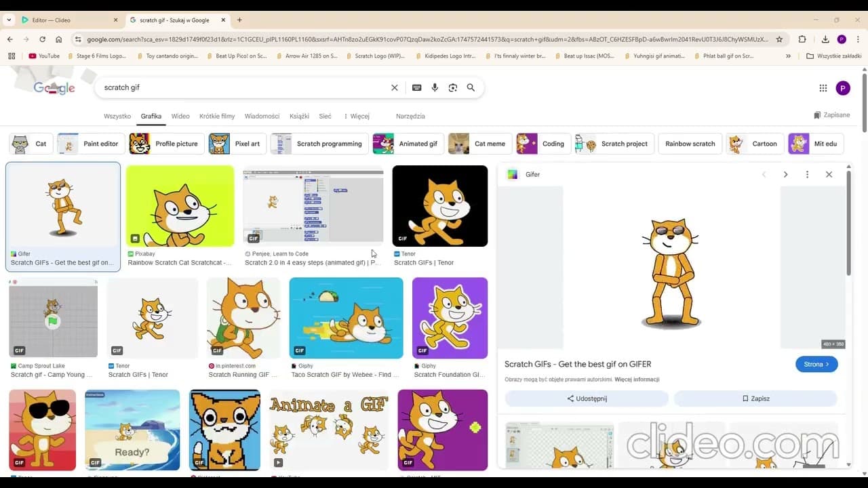
Task: Open the Animate a GIF thumbnail
Action: click(329, 430)
